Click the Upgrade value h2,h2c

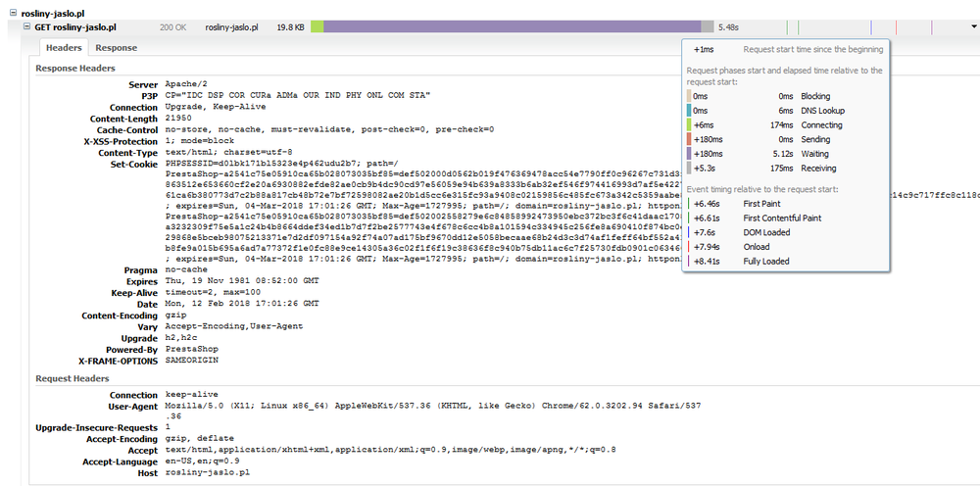pyautogui.click(x=180, y=338)
